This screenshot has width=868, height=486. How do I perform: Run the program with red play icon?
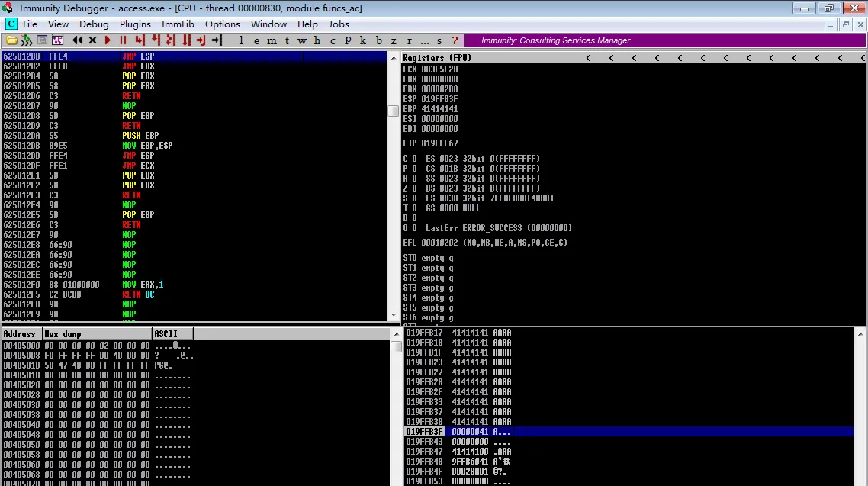tap(108, 40)
